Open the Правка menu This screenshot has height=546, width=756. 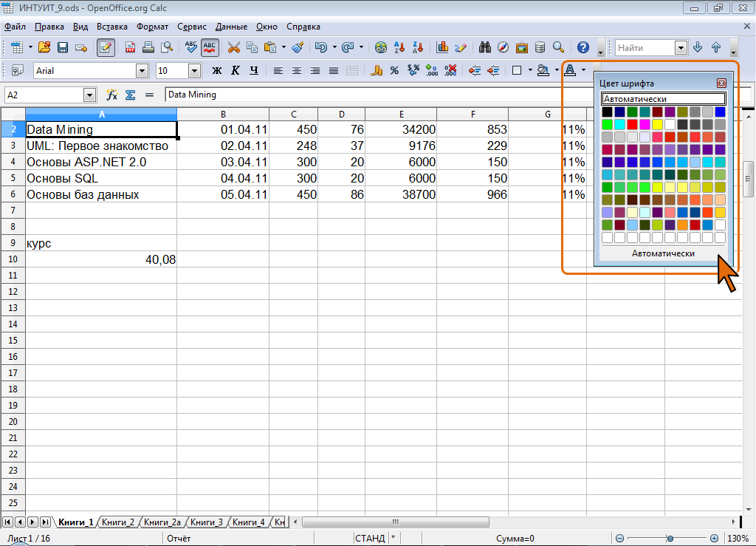pyautogui.click(x=49, y=27)
